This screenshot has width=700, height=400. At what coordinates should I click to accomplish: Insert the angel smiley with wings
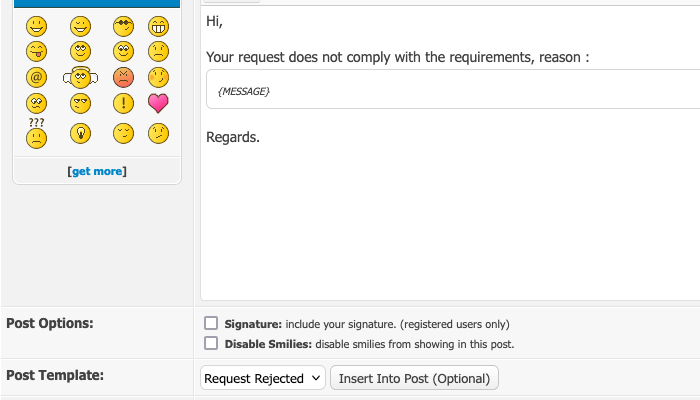click(x=81, y=77)
